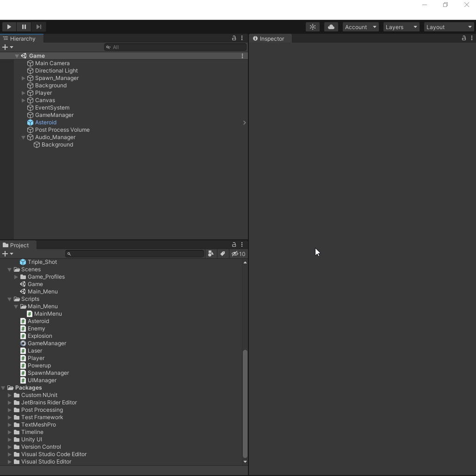The height and width of the screenshot is (476, 476).
Task: Click the search-by-label tag icon
Action: [223, 254]
